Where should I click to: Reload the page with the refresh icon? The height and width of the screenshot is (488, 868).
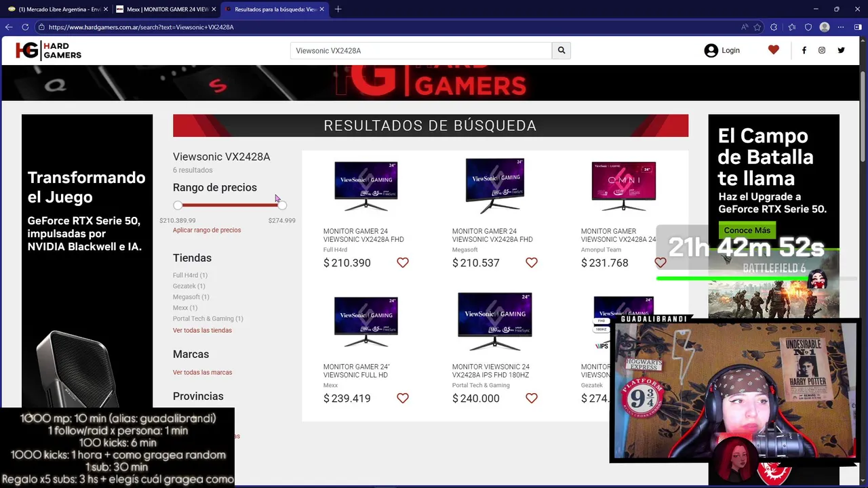[x=25, y=27]
